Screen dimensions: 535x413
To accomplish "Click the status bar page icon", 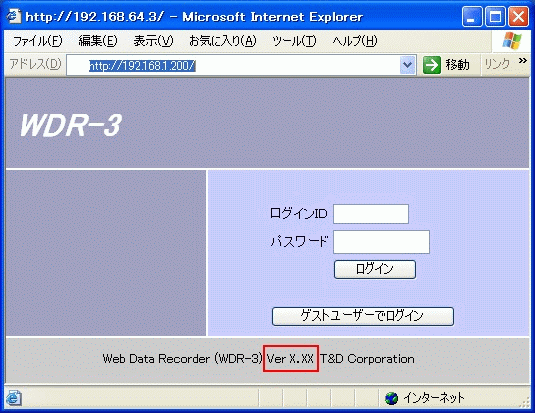I will (14, 398).
